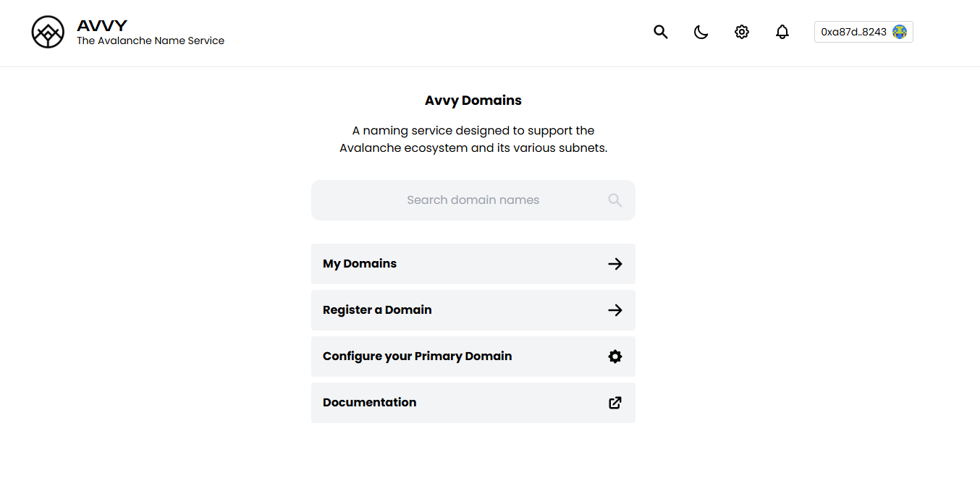Click the AVVY mountain logo icon
The image size is (980, 504).
pos(48,33)
